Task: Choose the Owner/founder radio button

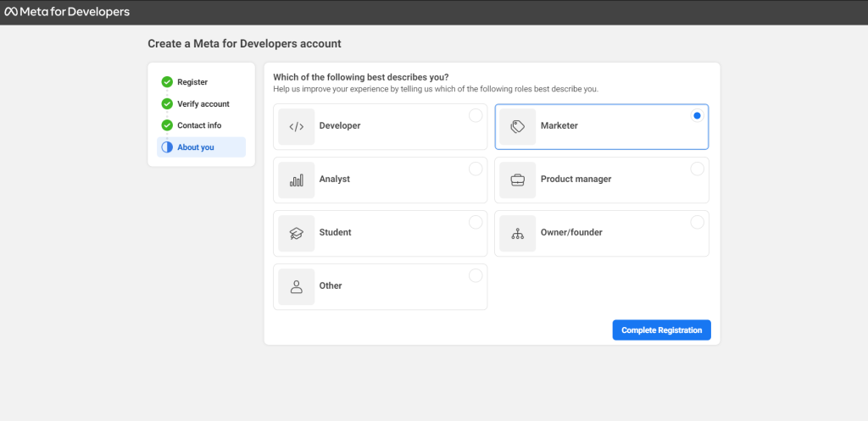Action: [x=697, y=222]
